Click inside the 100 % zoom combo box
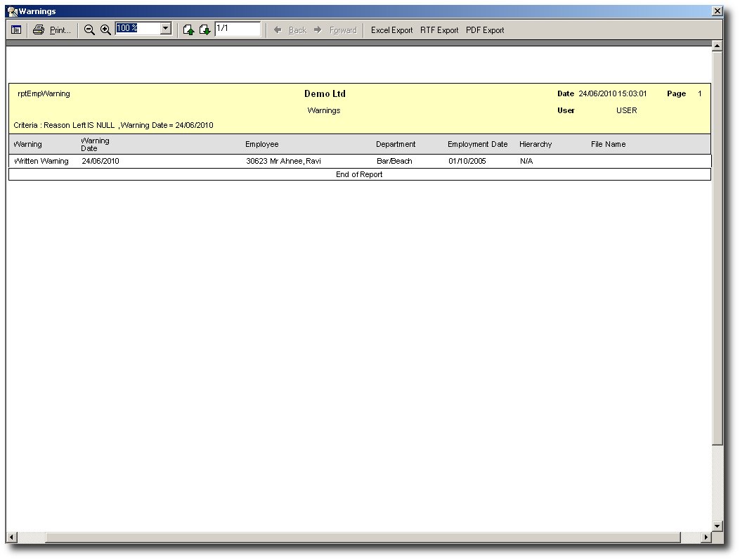Screen dimensions: 740x560 point(137,29)
